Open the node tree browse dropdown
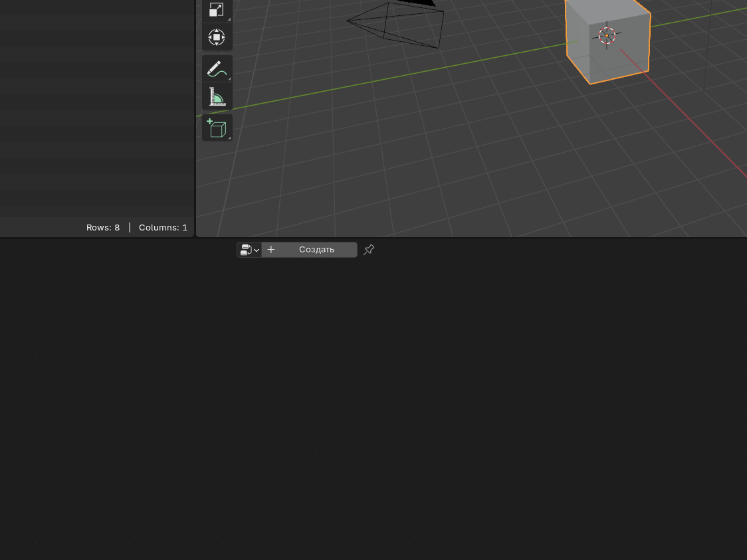This screenshot has height=560, width=747. point(249,250)
